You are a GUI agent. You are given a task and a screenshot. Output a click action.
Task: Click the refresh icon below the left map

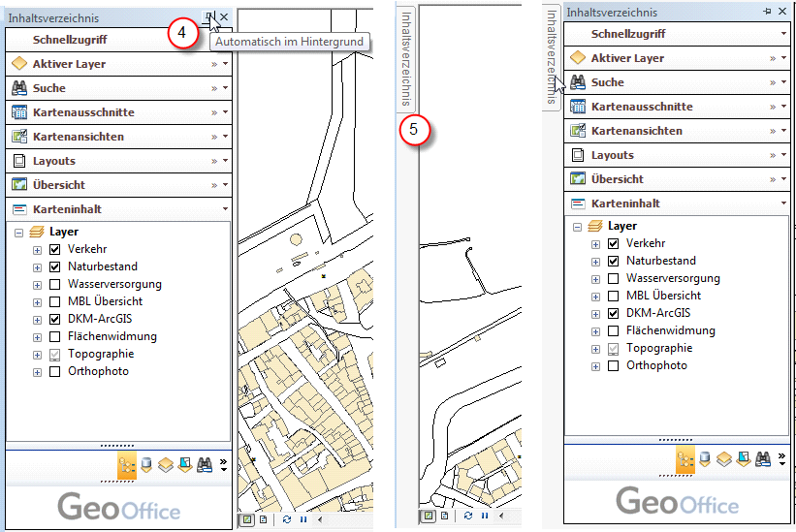[x=288, y=518]
